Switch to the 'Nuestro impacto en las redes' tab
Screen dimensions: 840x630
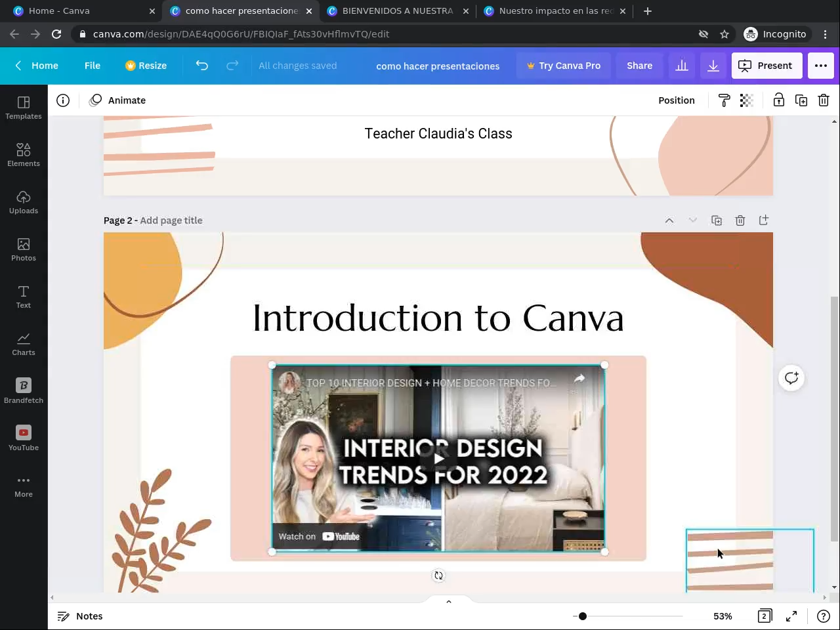pos(555,11)
